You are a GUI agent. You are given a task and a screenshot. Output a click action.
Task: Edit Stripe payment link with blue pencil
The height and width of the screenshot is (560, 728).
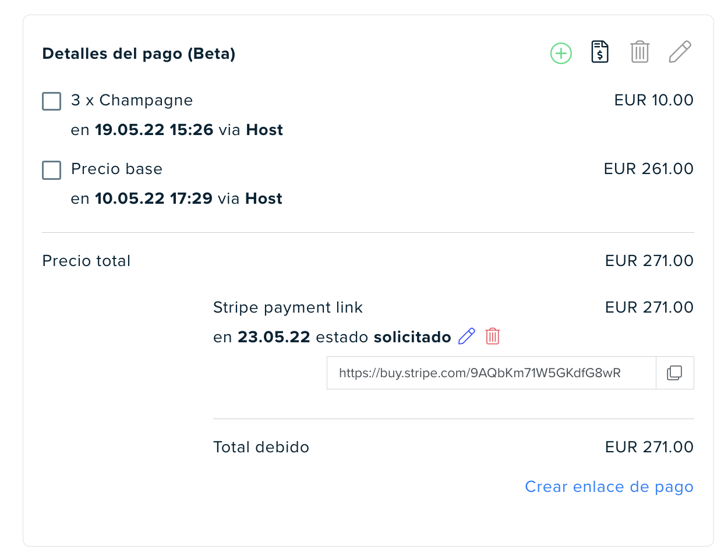pyautogui.click(x=467, y=336)
